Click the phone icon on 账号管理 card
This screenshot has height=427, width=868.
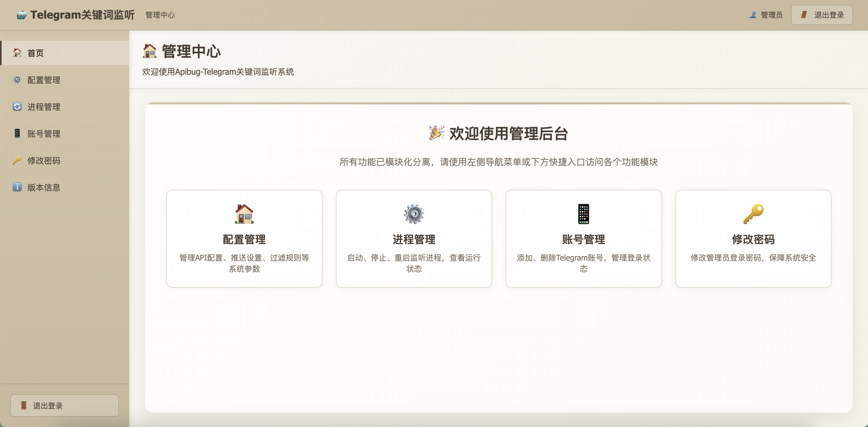pos(583,214)
